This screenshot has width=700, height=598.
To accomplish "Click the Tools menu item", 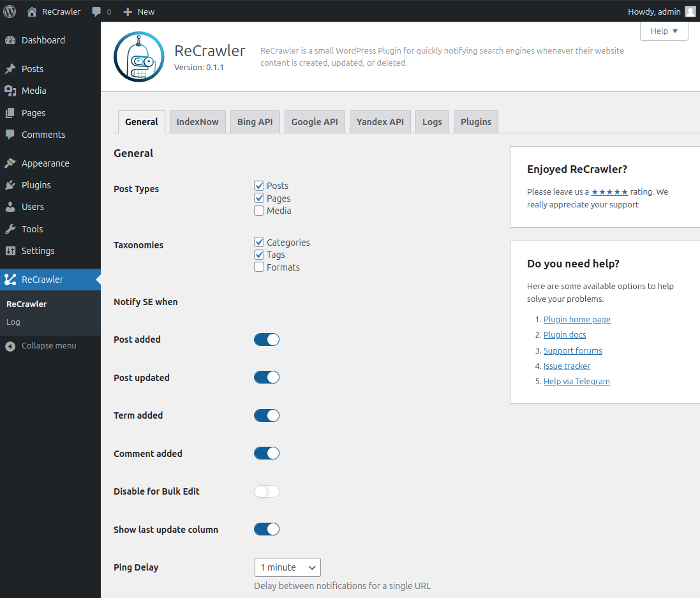I will pos(50,229).
